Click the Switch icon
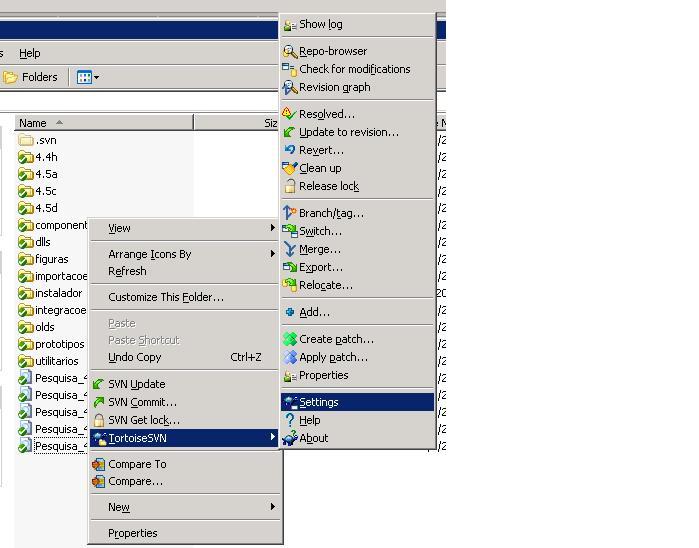The height and width of the screenshot is (548, 699). coord(290,231)
